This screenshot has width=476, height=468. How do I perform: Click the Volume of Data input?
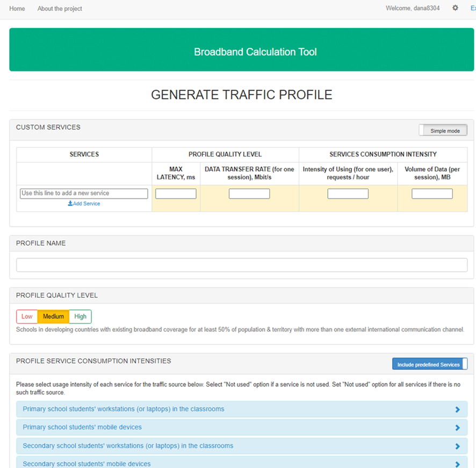[x=432, y=194]
